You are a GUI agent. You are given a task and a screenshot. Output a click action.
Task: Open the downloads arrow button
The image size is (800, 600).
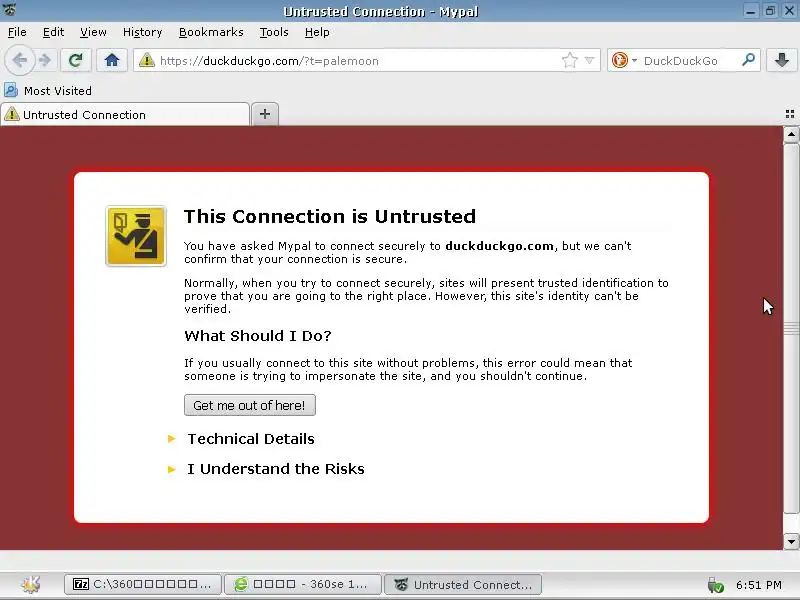(781, 60)
